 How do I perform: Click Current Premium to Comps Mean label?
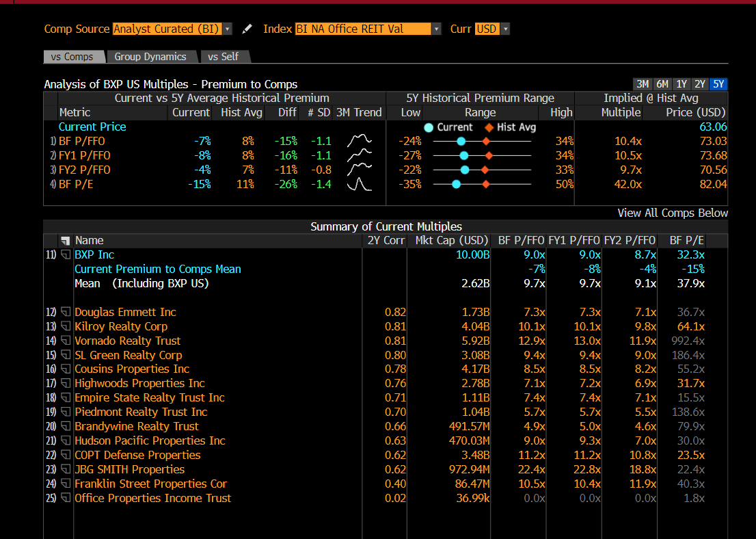[x=158, y=269]
